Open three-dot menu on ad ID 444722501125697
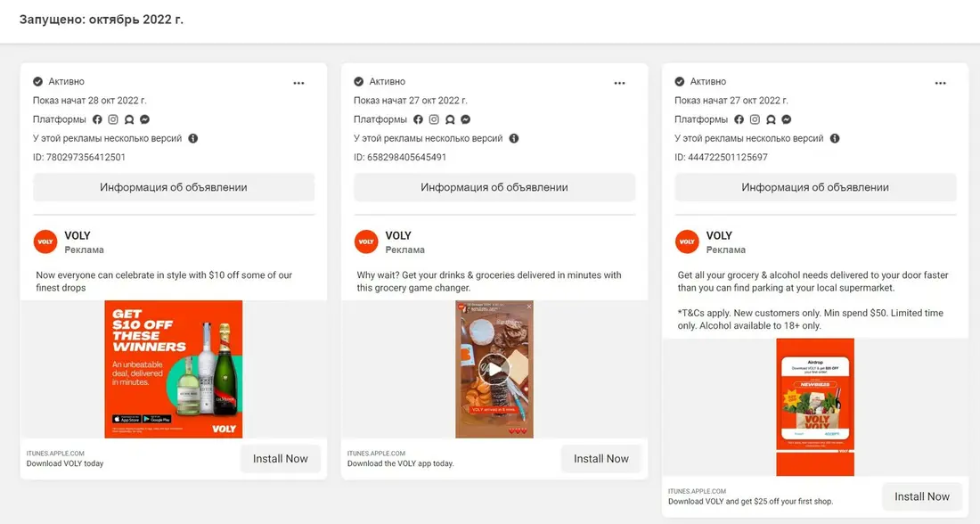 pyautogui.click(x=941, y=83)
